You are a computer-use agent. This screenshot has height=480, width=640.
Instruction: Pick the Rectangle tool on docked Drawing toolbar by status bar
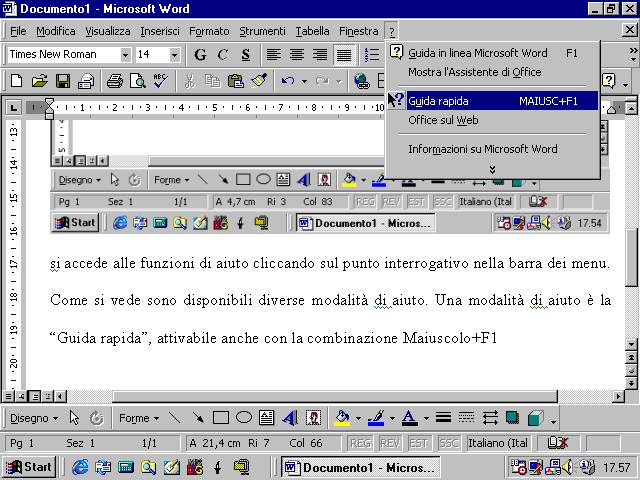221,418
